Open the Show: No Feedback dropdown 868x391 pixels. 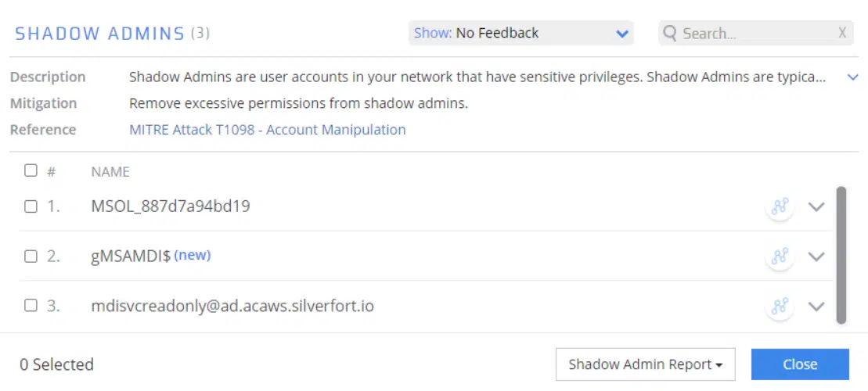pos(520,33)
